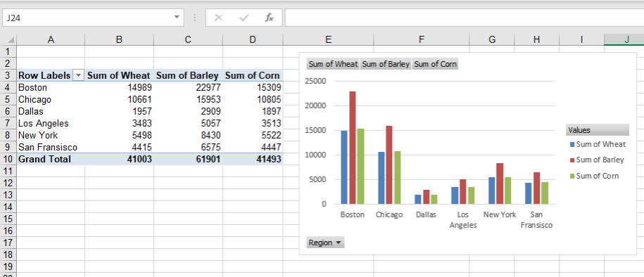Image resolution: width=644 pixels, height=277 pixels.
Task: Click the green Corn bar for New York
Action: tap(507, 191)
